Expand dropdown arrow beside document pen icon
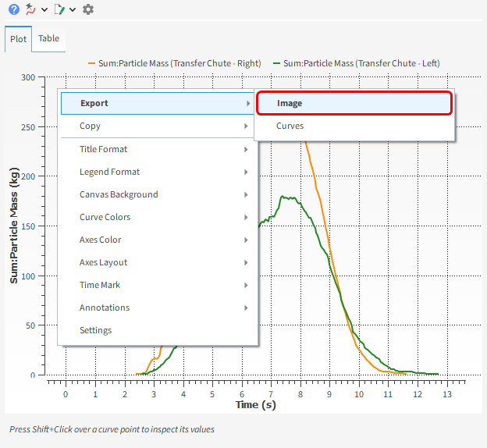The width and height of the screenshot is (487, 448). tap(73, 9)
